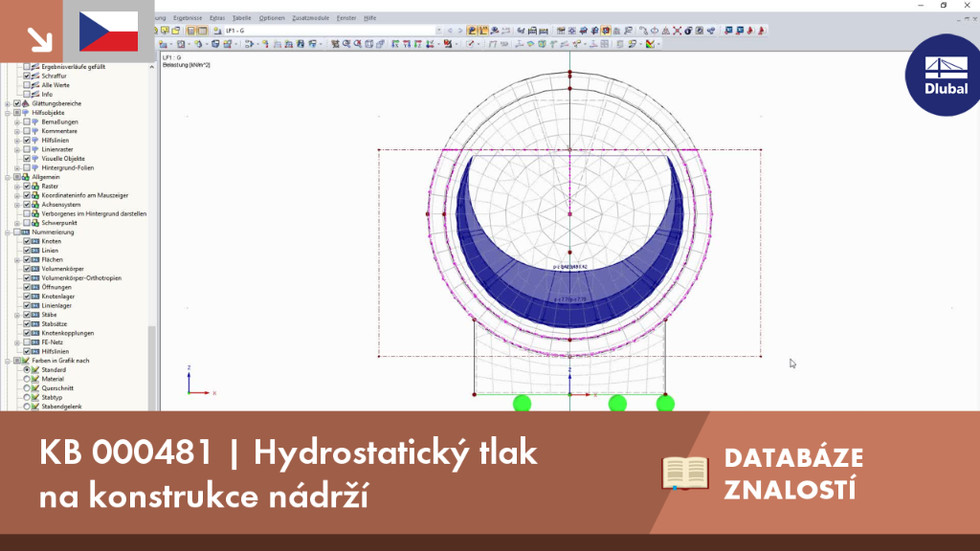Open the Zusatzmodule menu
This screenshot has height=551, width=980.
tap(311, 18)
